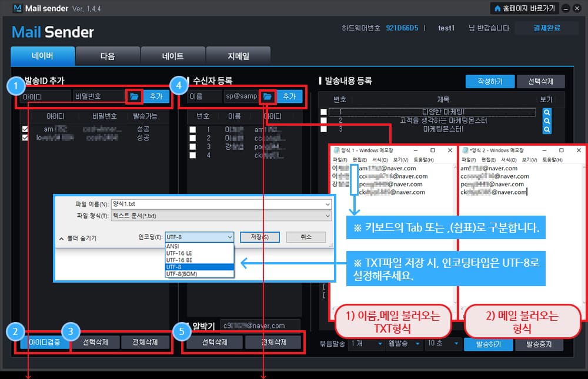The image size is (588, 379).
Task: Collapse folders with 폴더 숨기기
Action: tap(78, 238)
